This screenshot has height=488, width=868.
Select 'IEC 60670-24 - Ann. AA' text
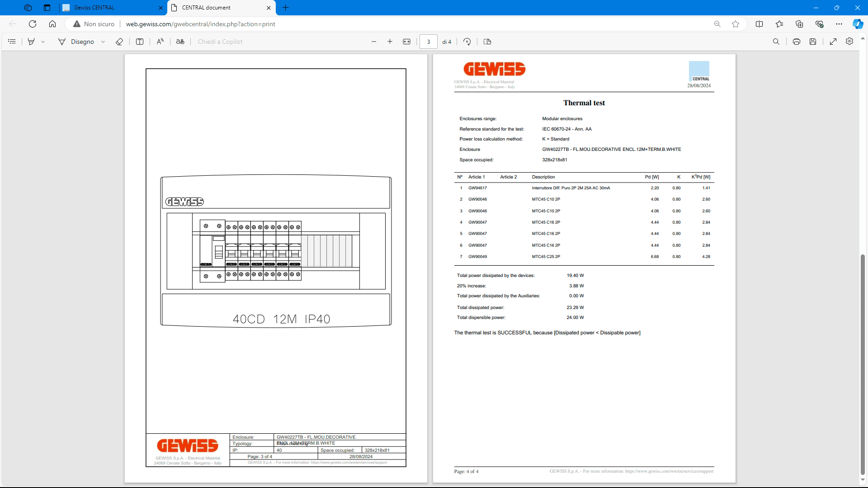(567, 129)
